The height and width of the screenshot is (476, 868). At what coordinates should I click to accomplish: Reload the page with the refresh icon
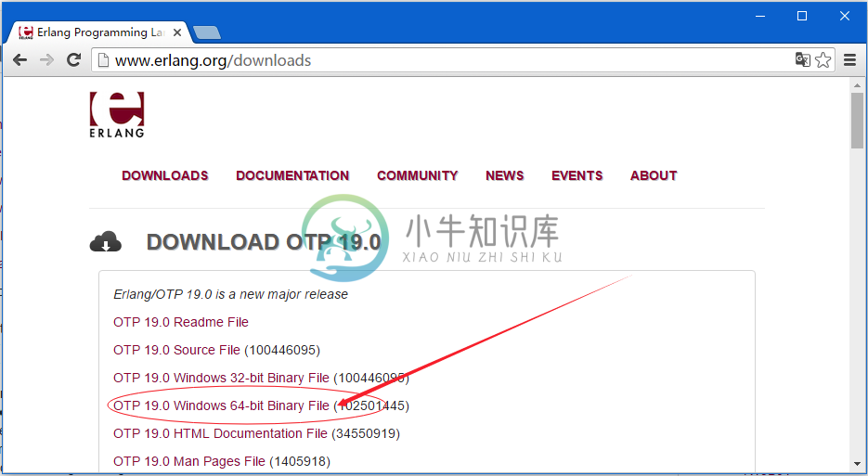pos(73,59)
